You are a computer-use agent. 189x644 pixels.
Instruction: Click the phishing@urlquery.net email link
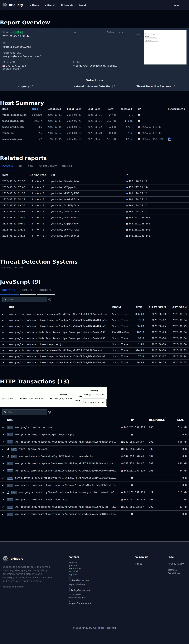coord(80,590)
